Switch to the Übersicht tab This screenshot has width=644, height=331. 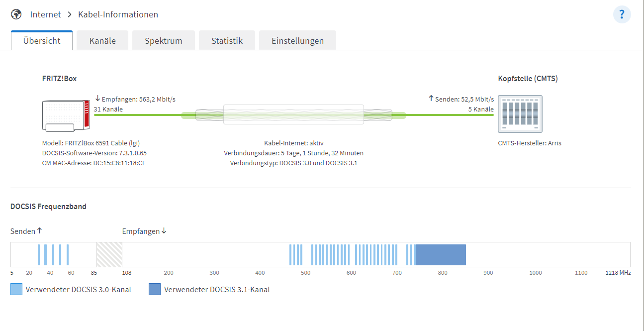(x=42, y=41)
